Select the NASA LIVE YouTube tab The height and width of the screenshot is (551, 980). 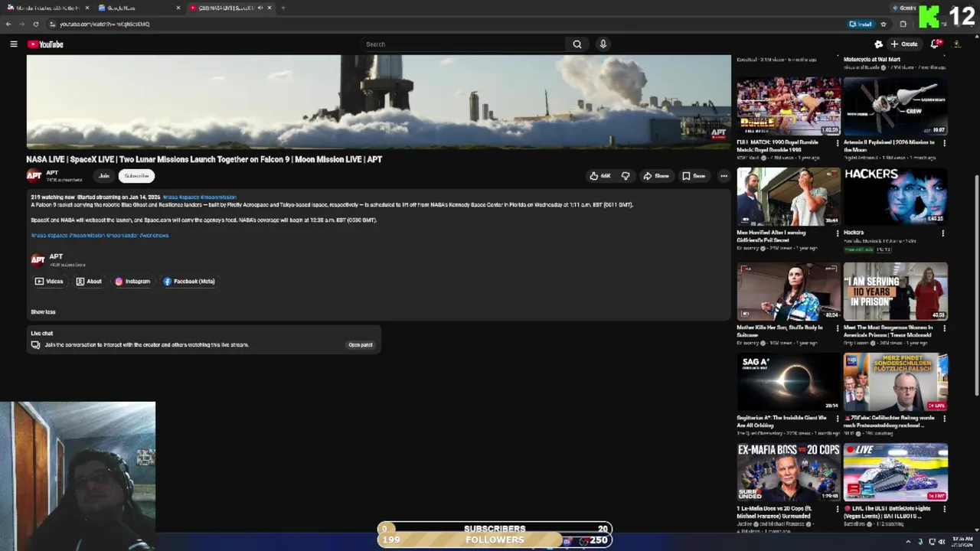231,8
